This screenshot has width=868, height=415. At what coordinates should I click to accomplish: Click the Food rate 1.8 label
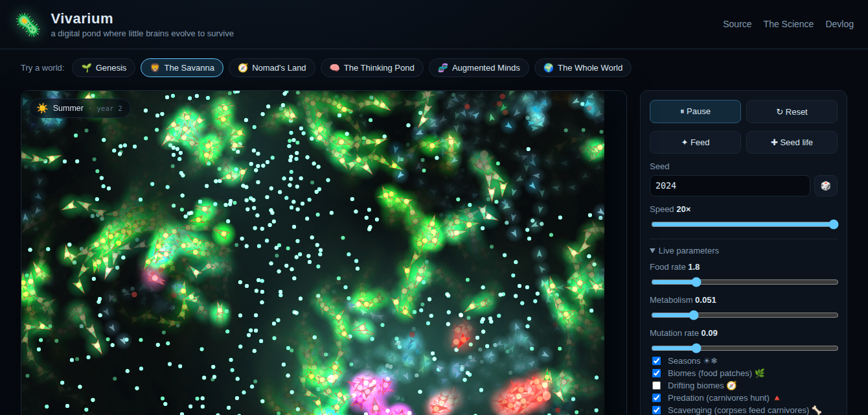[x=674, y=267]
